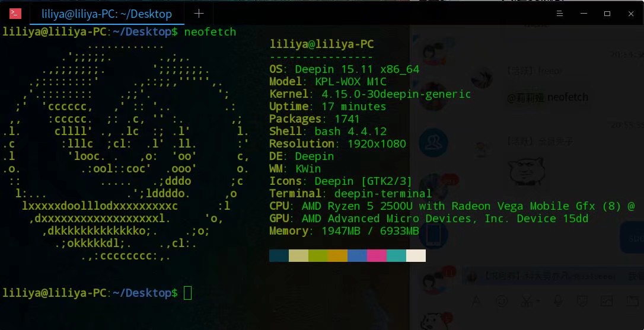Click the neofetch command text

click(210, 31)
